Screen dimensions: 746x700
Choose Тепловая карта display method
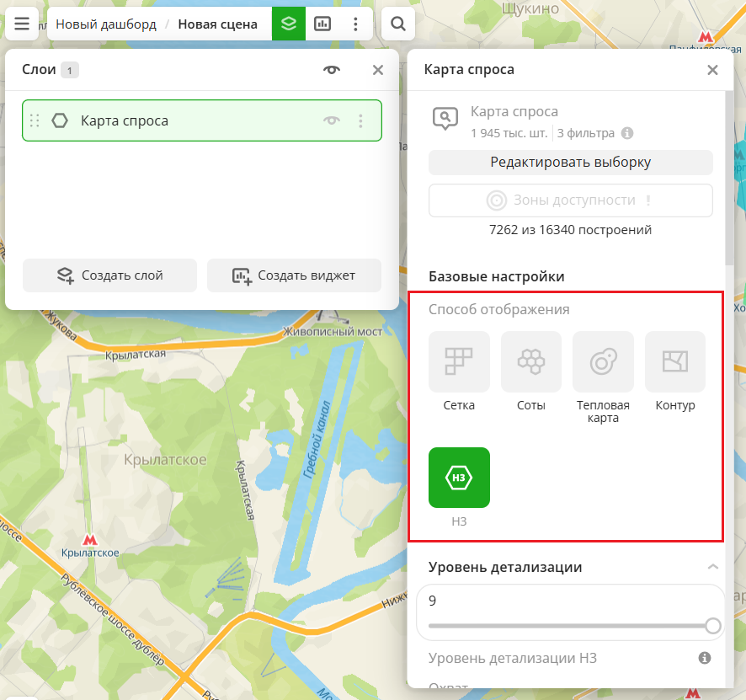(x=603, y=362)
